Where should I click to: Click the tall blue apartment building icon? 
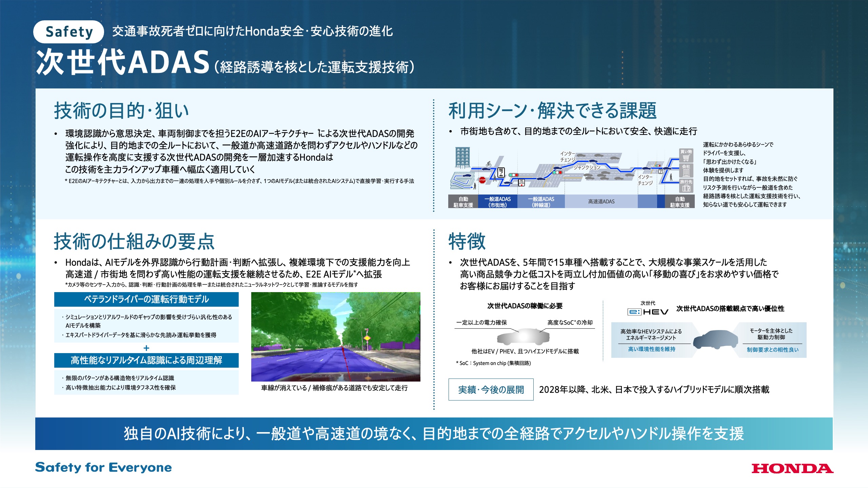(x=463, y=158)
